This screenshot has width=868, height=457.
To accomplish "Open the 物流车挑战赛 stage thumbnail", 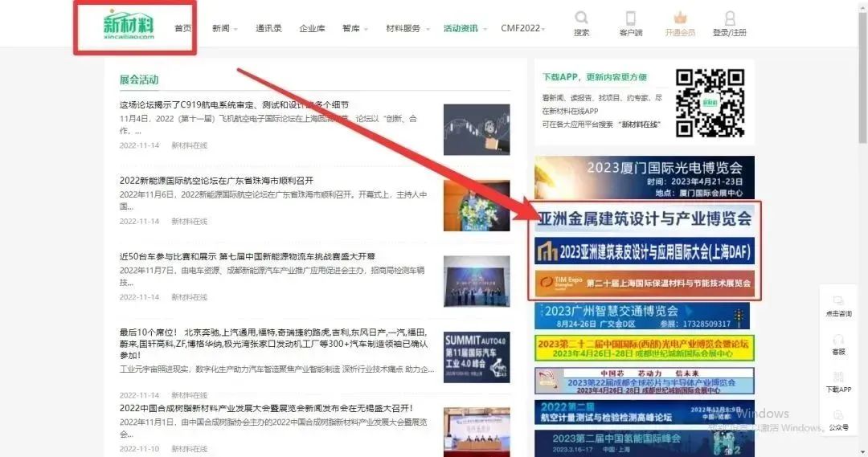I will [x=477, y=281].
